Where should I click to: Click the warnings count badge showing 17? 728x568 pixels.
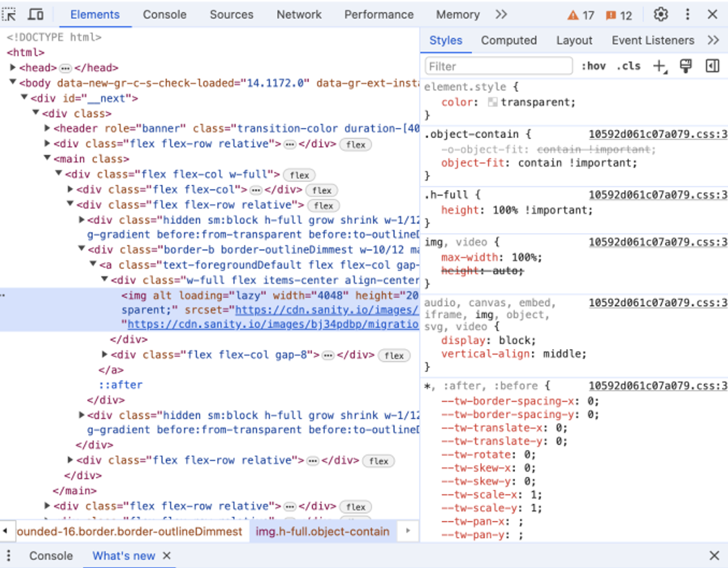[580, 15]
